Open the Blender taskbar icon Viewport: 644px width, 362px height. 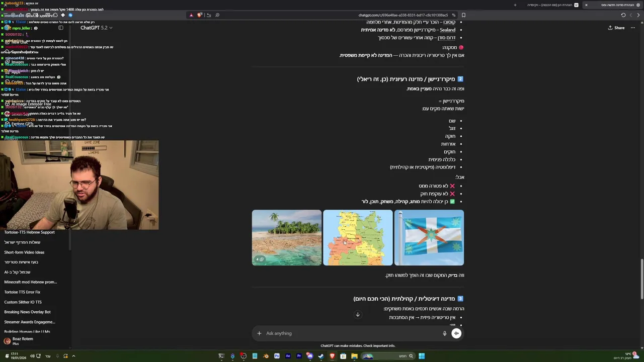[x=266, y=356]
